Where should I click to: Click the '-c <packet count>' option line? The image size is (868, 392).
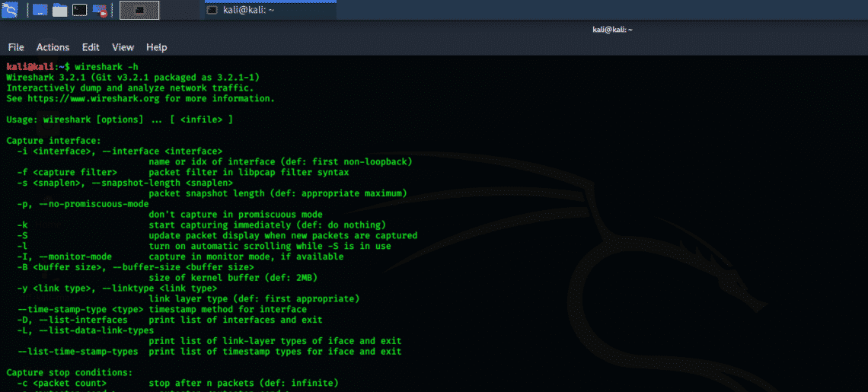(x=177, y=383)
